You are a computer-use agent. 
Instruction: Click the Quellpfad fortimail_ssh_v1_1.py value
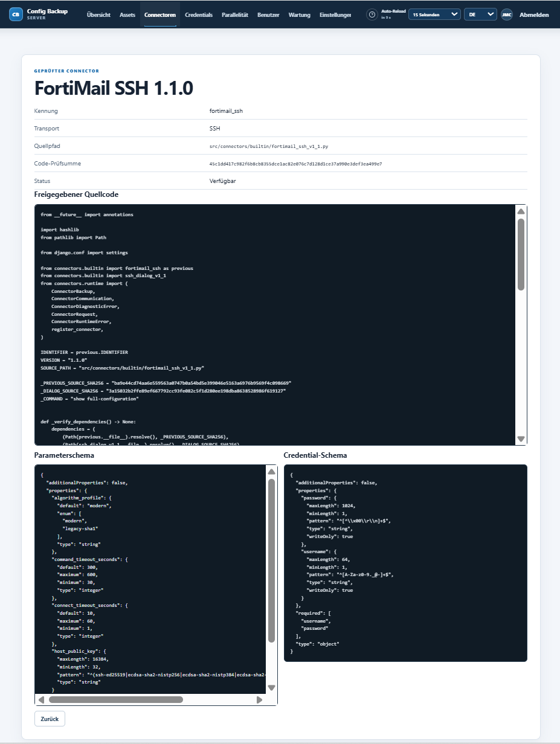coord(269,146)
